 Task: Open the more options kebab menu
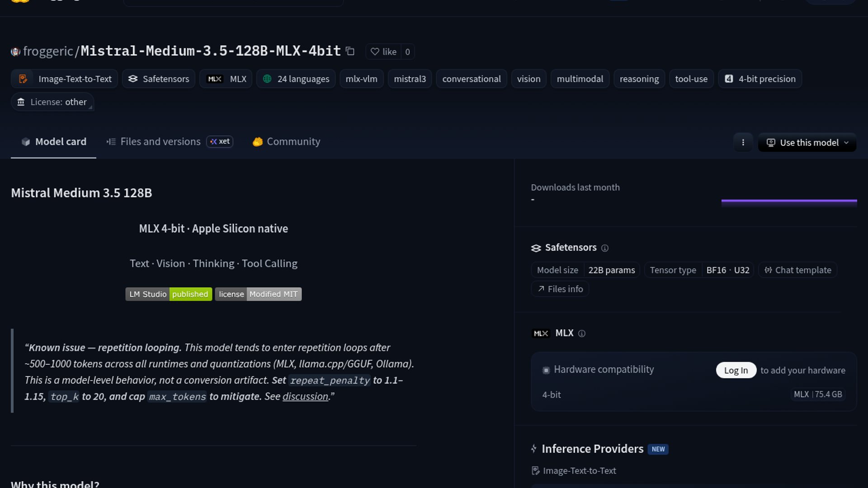[743, 142]
